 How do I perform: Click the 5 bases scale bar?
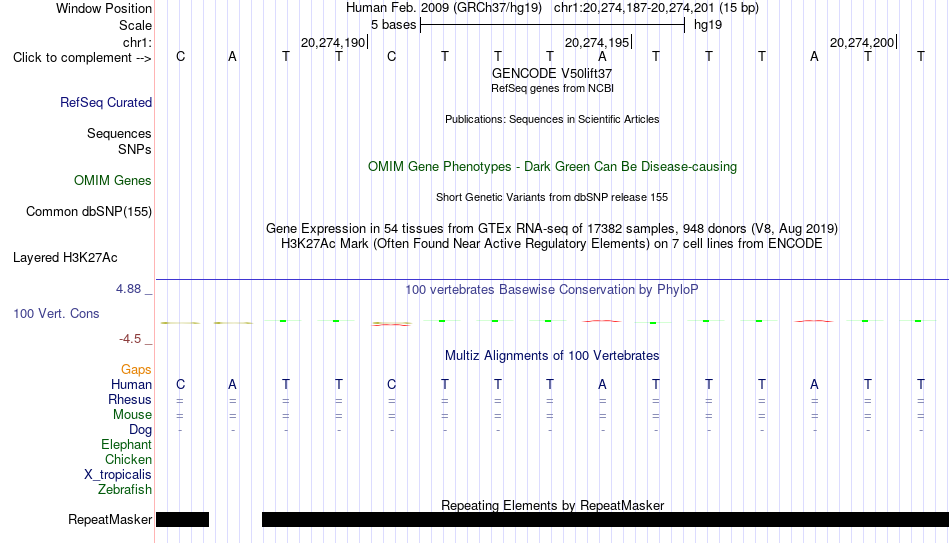(552, 25)
